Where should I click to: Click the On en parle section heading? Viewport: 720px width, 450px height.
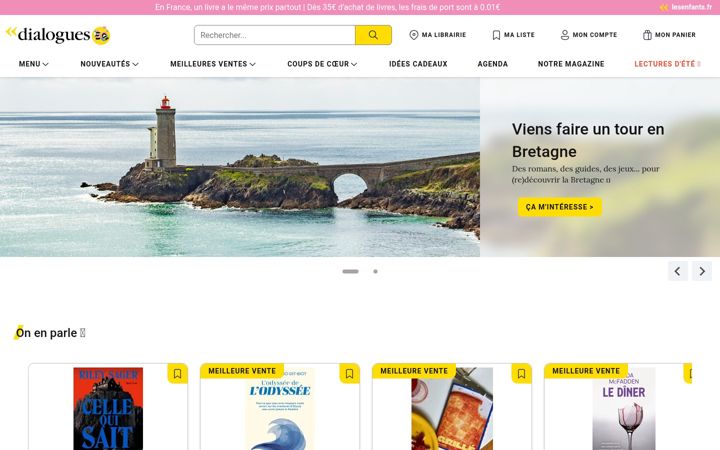pos(50,333)
